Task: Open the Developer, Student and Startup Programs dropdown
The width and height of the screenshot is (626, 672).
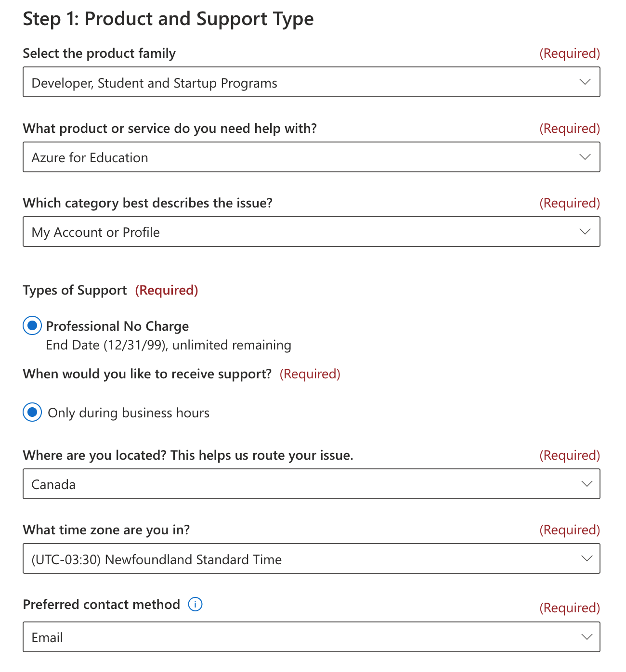Action: click(x=312, y=82)
